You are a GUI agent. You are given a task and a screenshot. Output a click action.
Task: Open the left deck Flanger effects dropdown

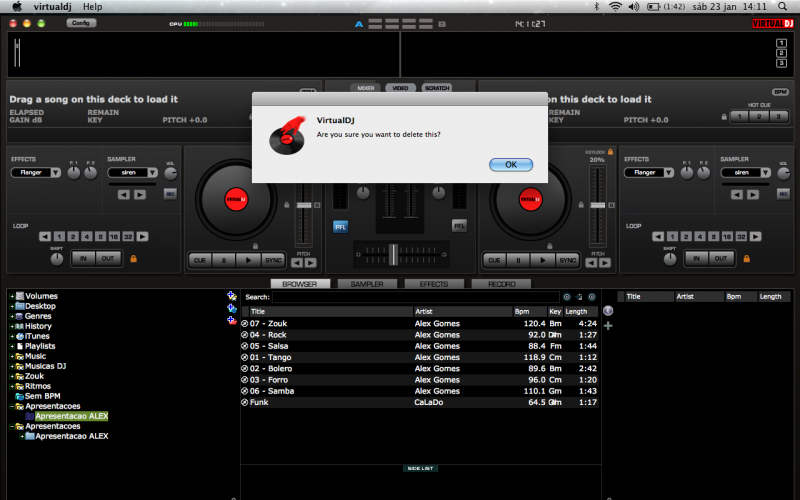tap(36, 172)
